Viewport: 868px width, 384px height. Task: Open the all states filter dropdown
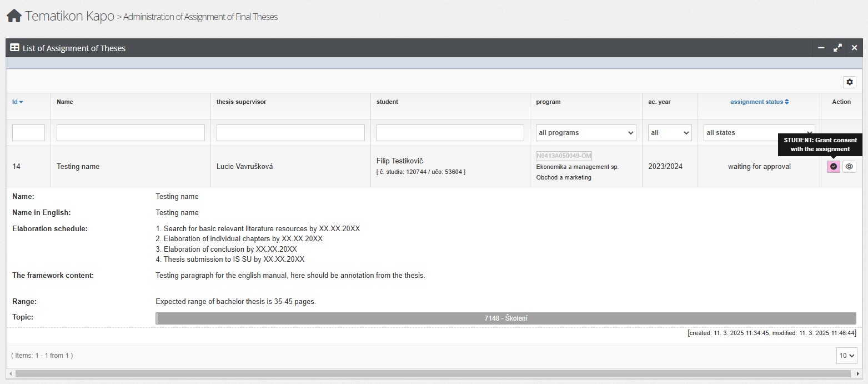coord(759,133)
